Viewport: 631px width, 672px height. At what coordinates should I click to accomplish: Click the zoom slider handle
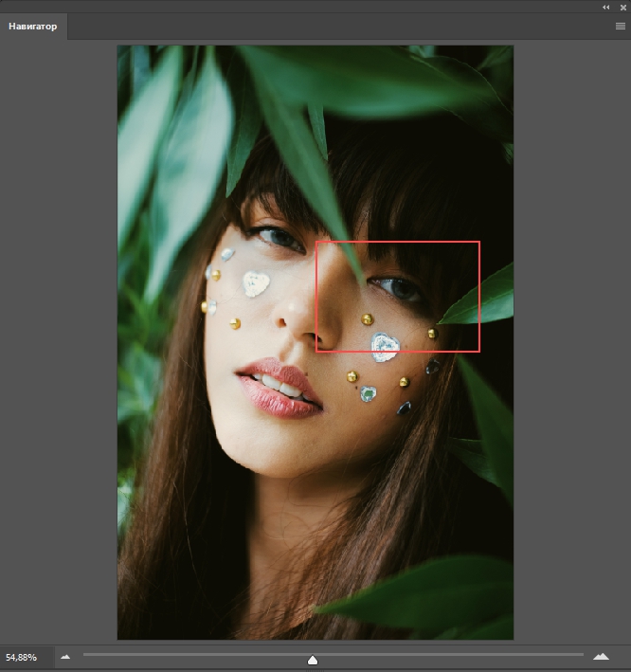click(x=313, y=660)
